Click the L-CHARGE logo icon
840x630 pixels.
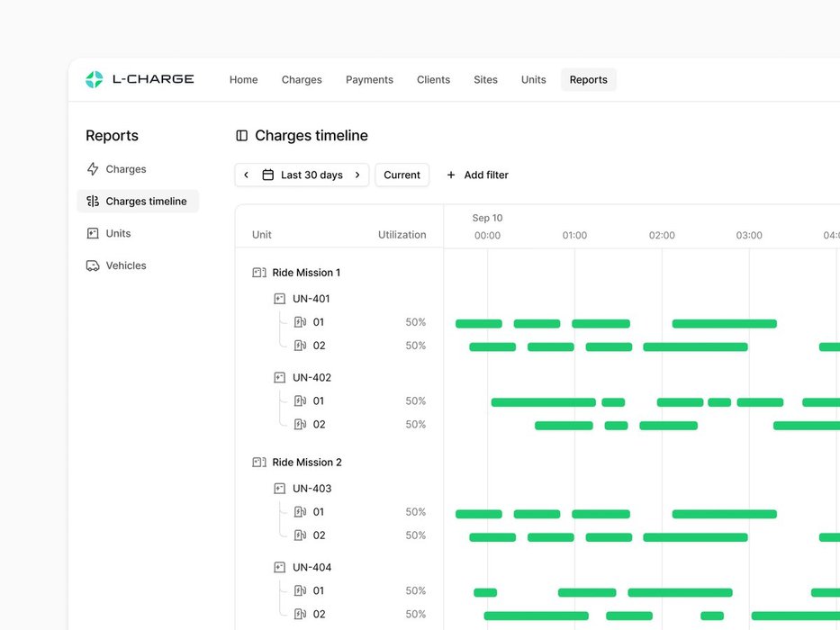[x=94, y=79]
